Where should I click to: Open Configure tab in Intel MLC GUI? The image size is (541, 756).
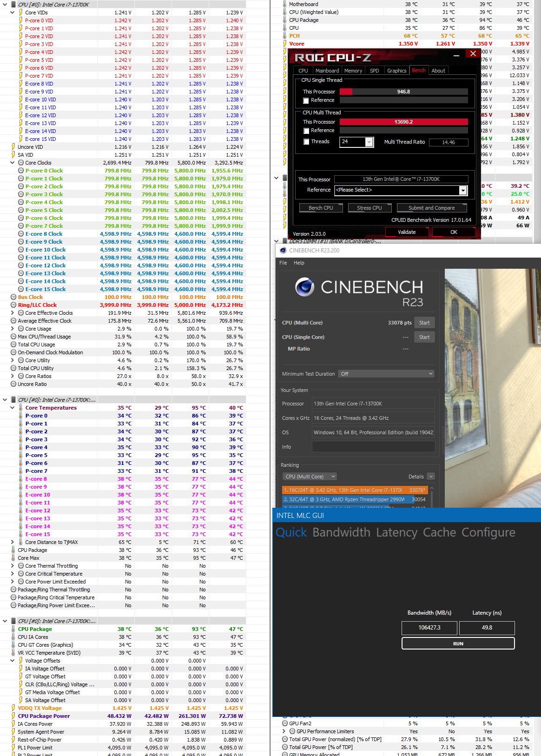(488, 532)
